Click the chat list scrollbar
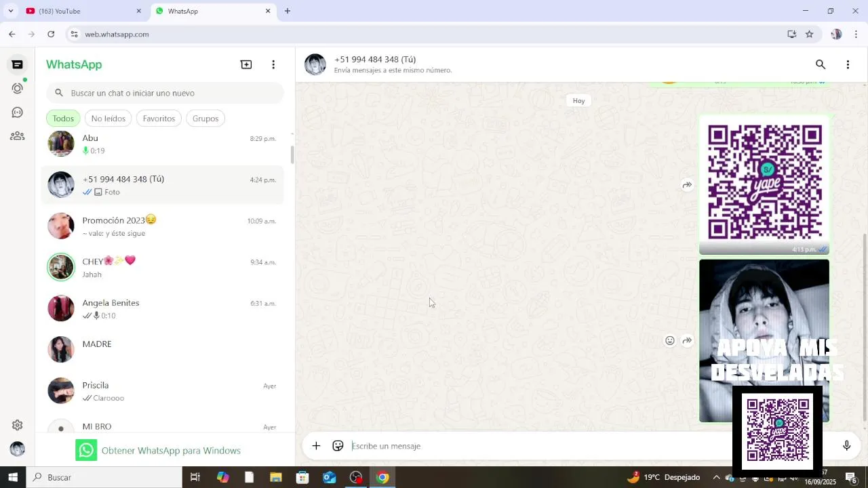 [292, 154]
